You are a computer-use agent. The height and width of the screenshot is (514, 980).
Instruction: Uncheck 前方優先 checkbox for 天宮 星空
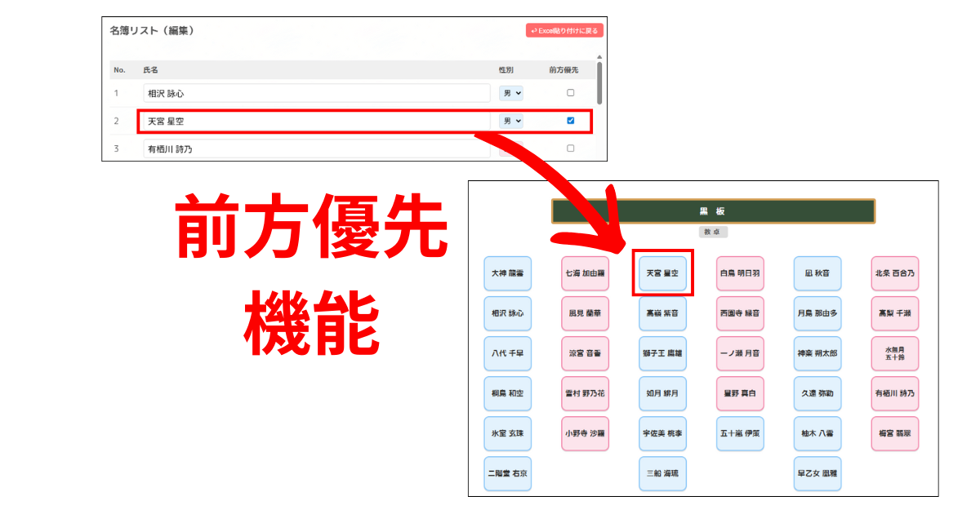[x=570, y=121]
